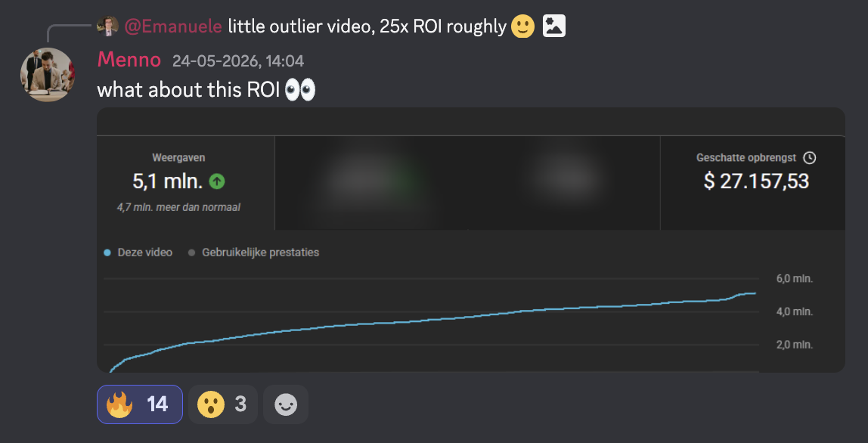Click the image attachment icon in reply
Screen dimensions: 868x443
coord(553,26)
